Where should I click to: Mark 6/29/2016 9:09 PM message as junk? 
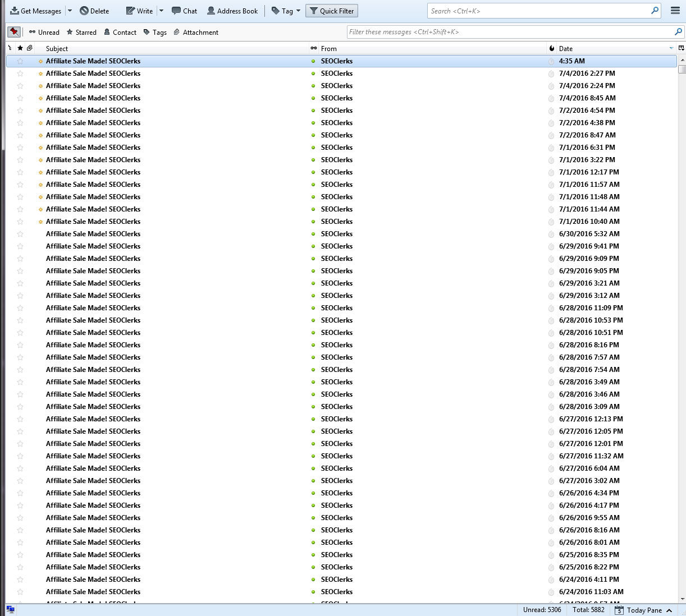click(x=551, y=259)
